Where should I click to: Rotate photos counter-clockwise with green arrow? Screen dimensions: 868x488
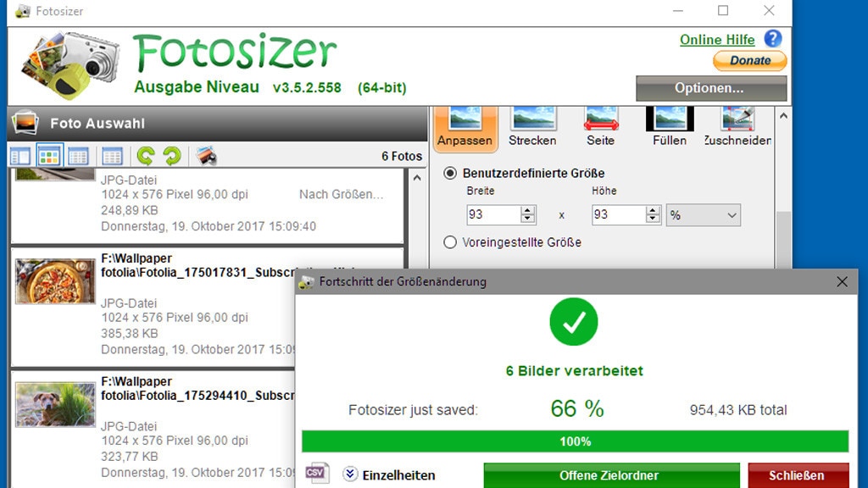point(146,156)
